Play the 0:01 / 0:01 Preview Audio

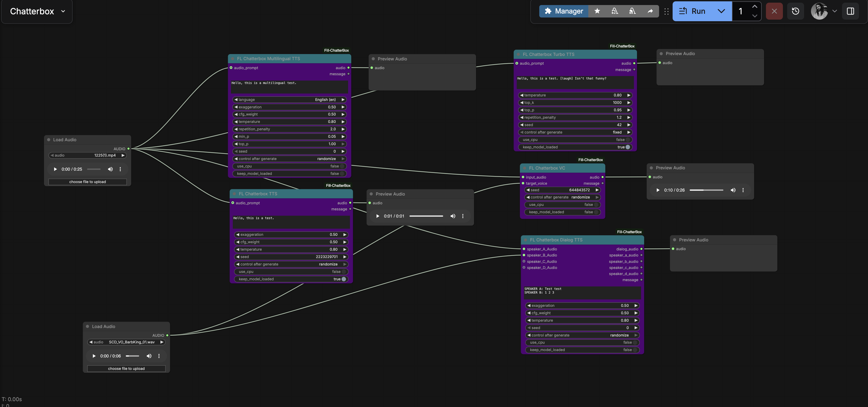(x=378, y=216)
